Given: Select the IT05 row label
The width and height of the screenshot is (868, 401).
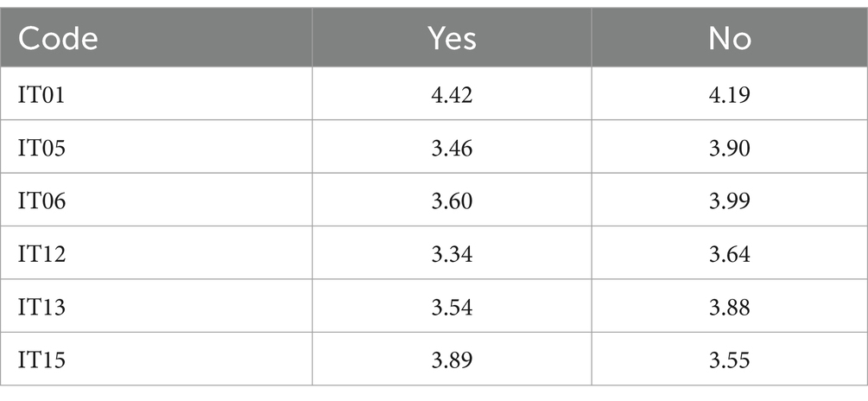Looking at the screenshot, I should pyautogui.click(x=41, y=149).
